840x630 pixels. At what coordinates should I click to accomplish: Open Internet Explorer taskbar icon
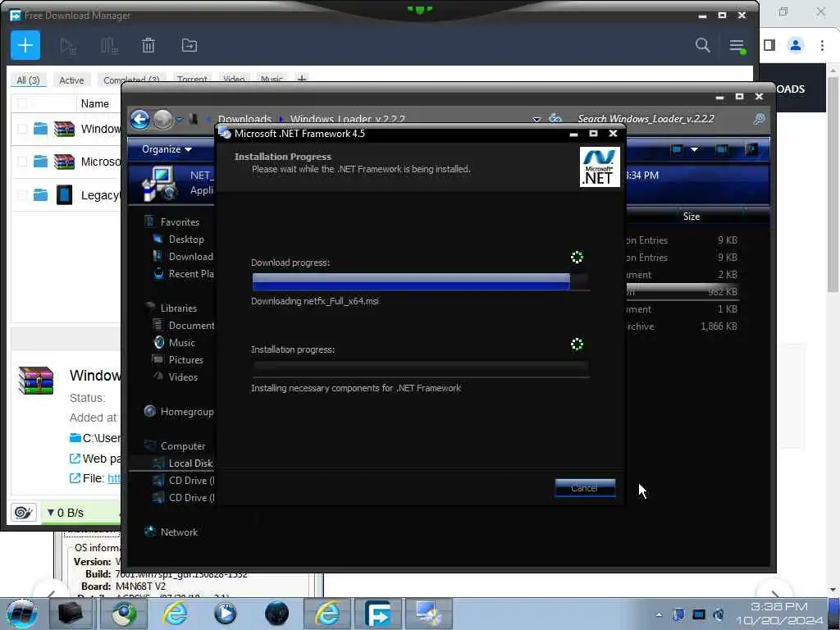[176, 614]
